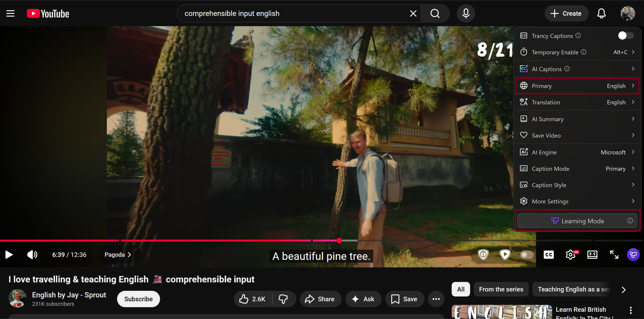Click the red video progress scrubber

[339, 241]
